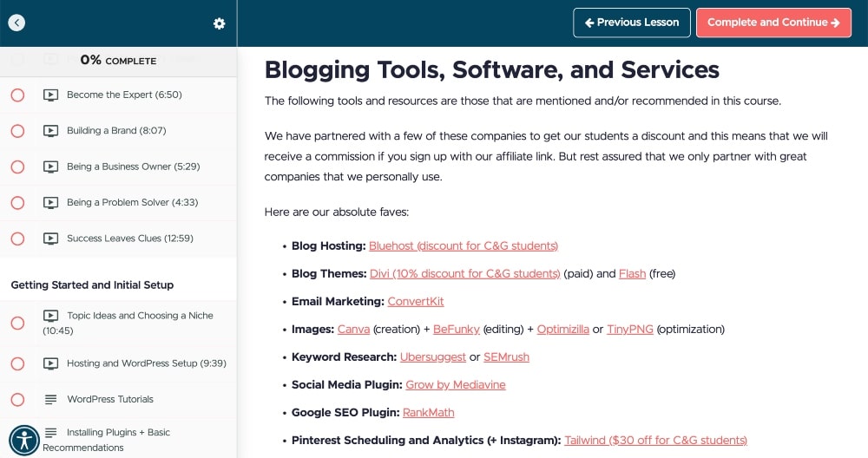Image resolution: width=868 pixels, height=458 pixels.
Task: Open the Optimizilla link
Action: pyautogui.click(x=563, y=329)
